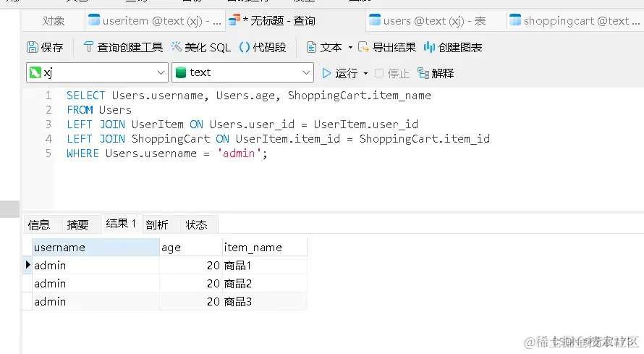Open the code snippets (代码段) panel

point(263,47)
